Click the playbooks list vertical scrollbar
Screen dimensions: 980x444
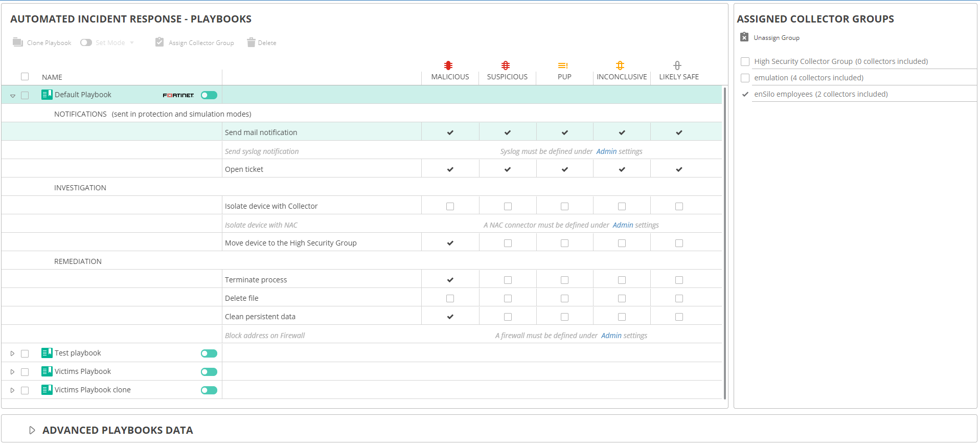724,243
